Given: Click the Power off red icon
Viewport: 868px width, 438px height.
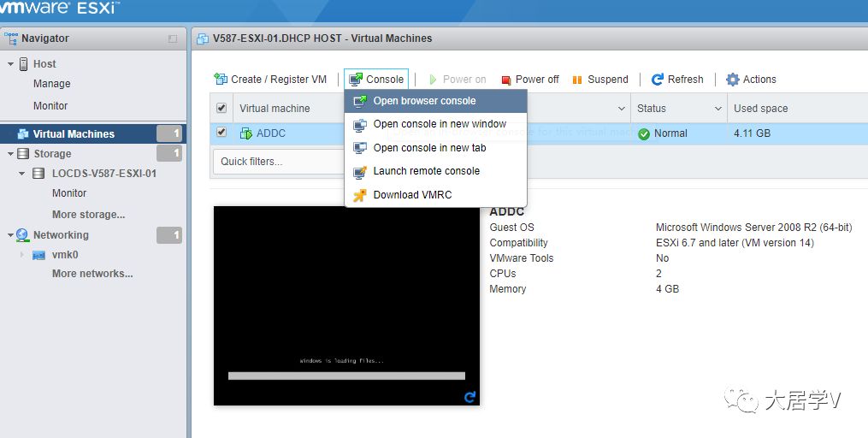Looking at the screenshot, I should pos(506,80).
